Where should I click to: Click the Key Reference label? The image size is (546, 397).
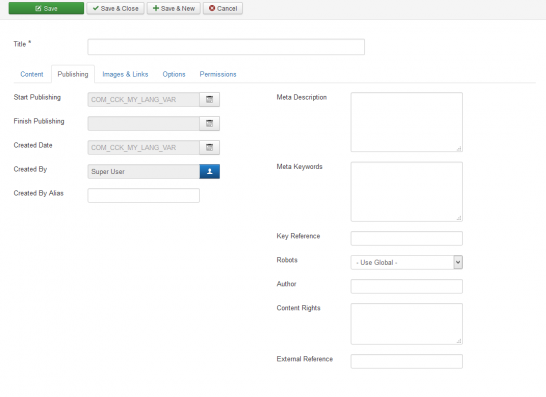click(x=298, y=236)
